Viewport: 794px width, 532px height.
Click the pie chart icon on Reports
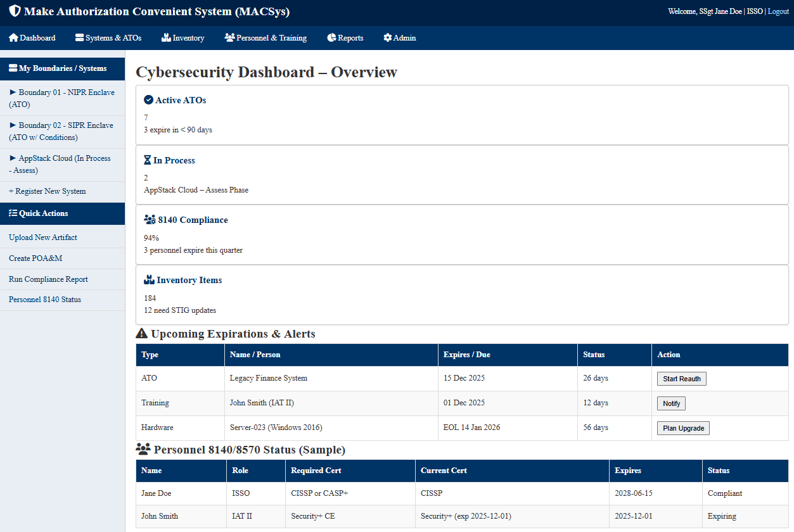pos(330,38)
